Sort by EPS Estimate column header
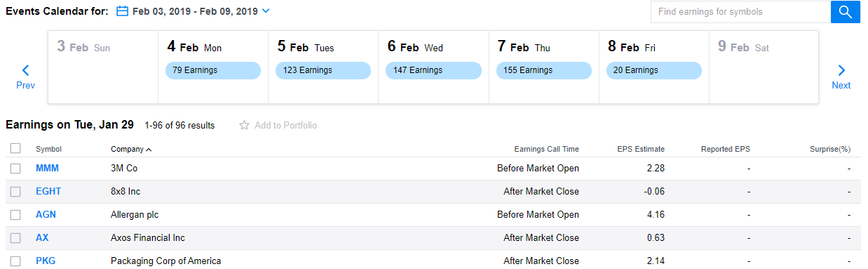Viewport: 868px width, 269px height. point(641,149)
